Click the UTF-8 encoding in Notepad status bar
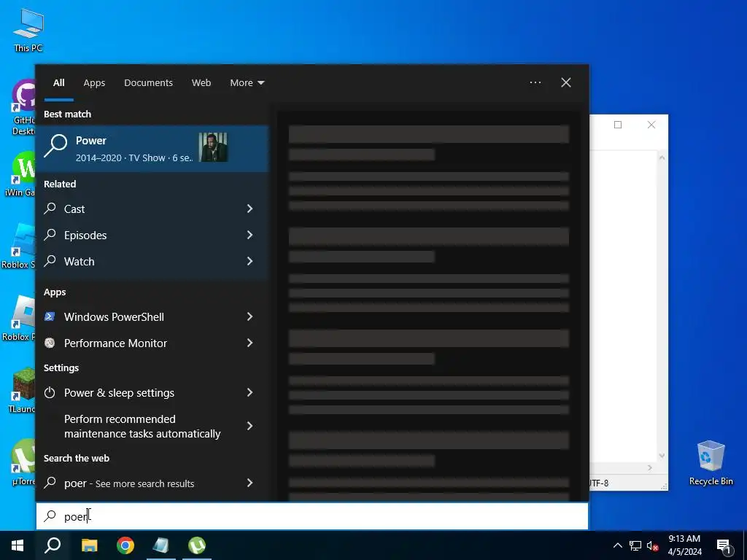The image size is (747, 560). (x=599, y=483)
